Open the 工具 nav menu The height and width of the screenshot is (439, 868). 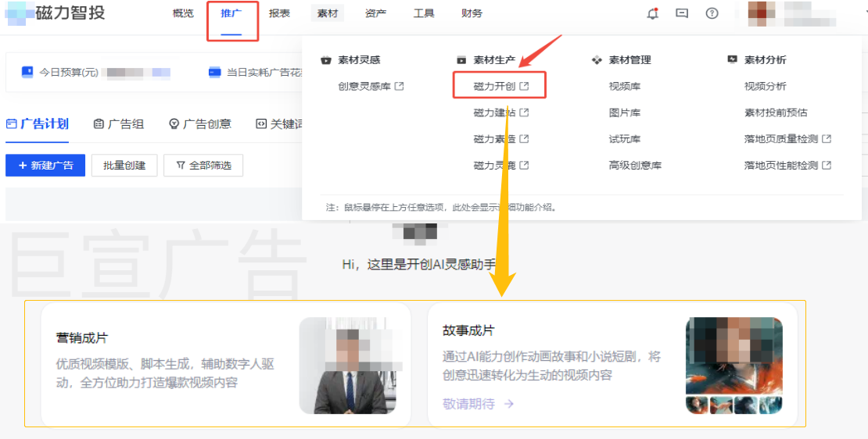pyautogui.click(x=424, y=13)
